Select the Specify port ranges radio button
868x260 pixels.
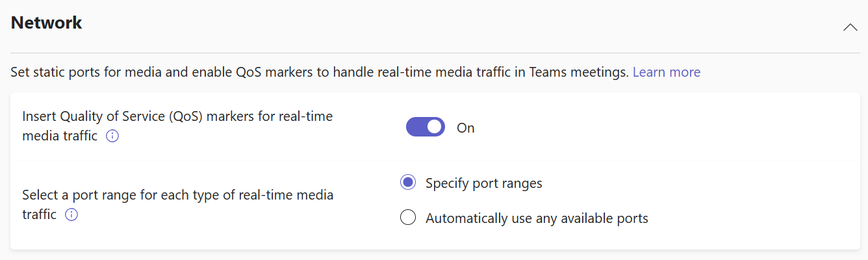pos(408,183)
